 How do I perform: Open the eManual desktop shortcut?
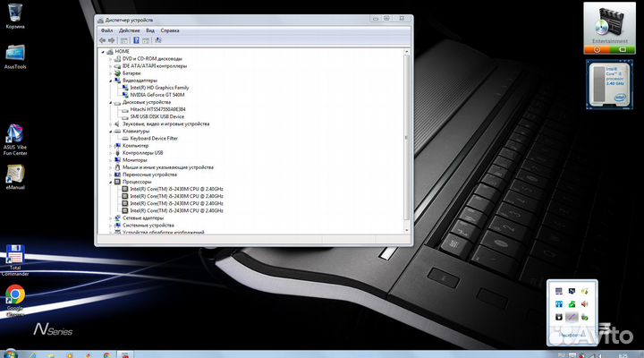[x=15, y=177]
